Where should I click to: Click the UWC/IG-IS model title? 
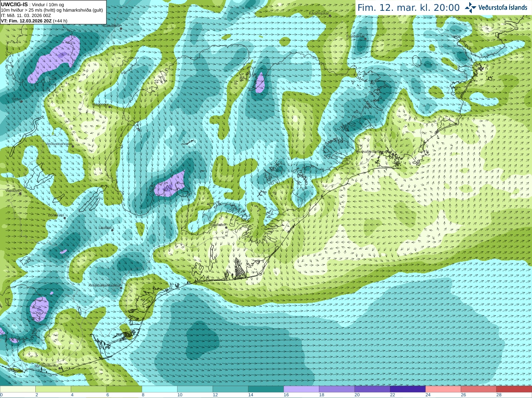tap(14, 5)
